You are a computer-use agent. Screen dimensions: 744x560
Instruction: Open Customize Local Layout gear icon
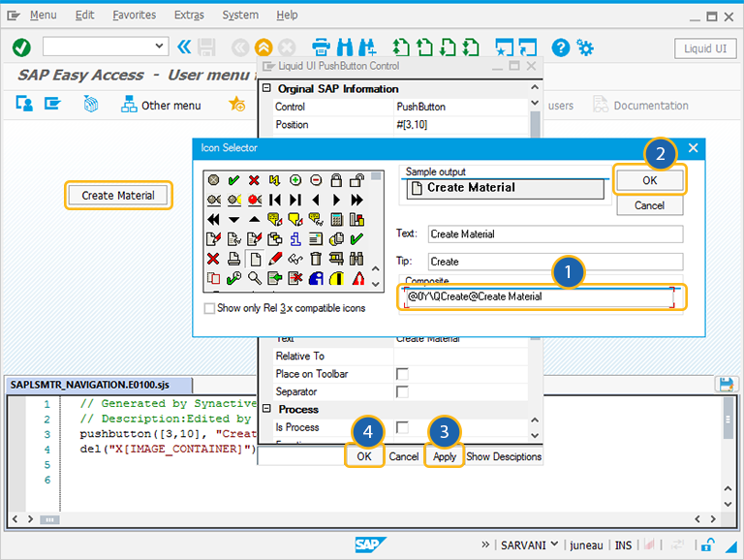click(x=584, y=47)
